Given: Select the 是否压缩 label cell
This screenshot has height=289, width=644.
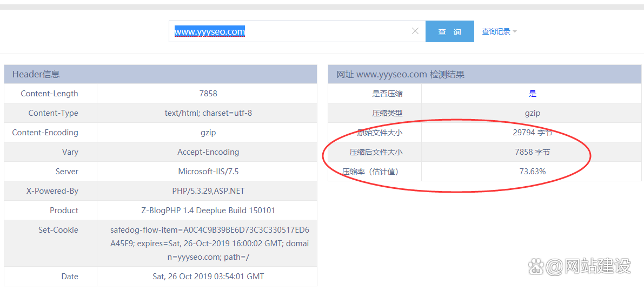Looking at the screenshot, I should pyautogui.click(x=375, y=94).
